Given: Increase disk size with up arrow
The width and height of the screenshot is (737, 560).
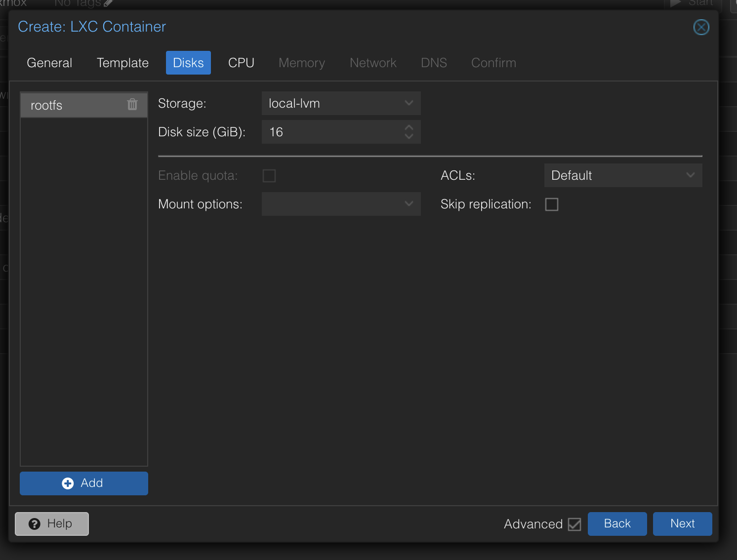Looking at the screenshot, I should point(409,128).
